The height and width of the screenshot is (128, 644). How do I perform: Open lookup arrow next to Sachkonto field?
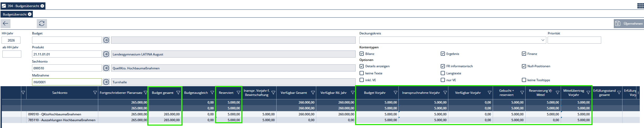106,68
